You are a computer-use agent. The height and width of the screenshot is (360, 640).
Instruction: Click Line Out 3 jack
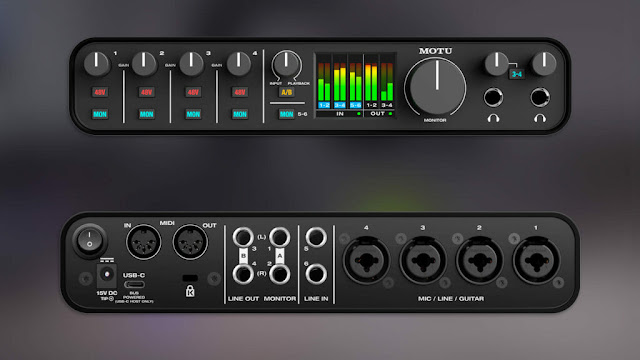[243, 237]
